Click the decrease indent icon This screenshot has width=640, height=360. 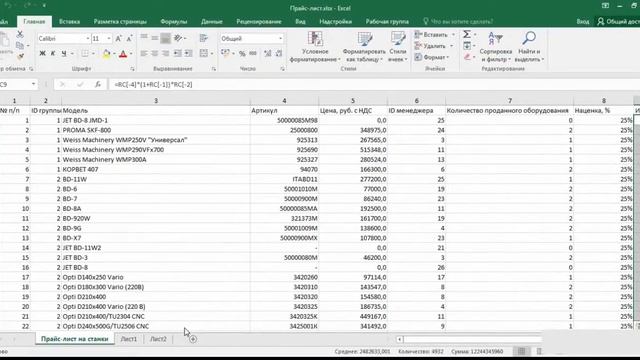(178, 53)
